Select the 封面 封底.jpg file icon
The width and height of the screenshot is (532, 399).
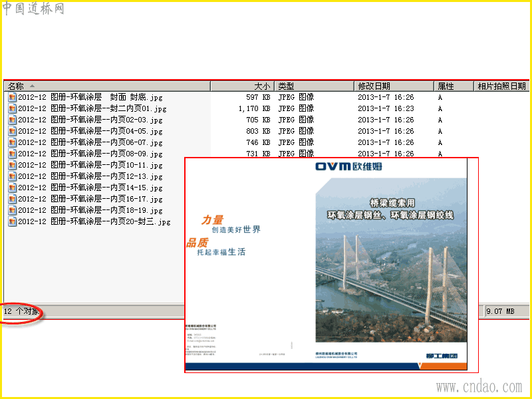(12, 97)
